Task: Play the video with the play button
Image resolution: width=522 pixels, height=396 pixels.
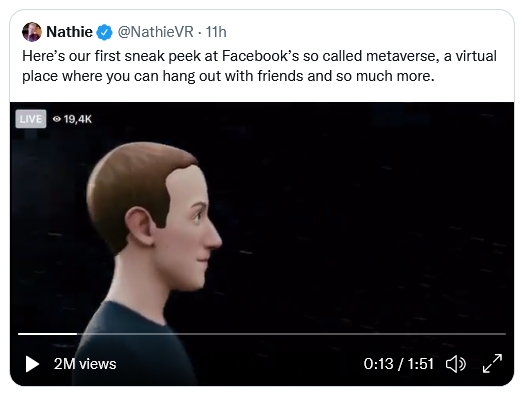Action: (x=32, y=364)
